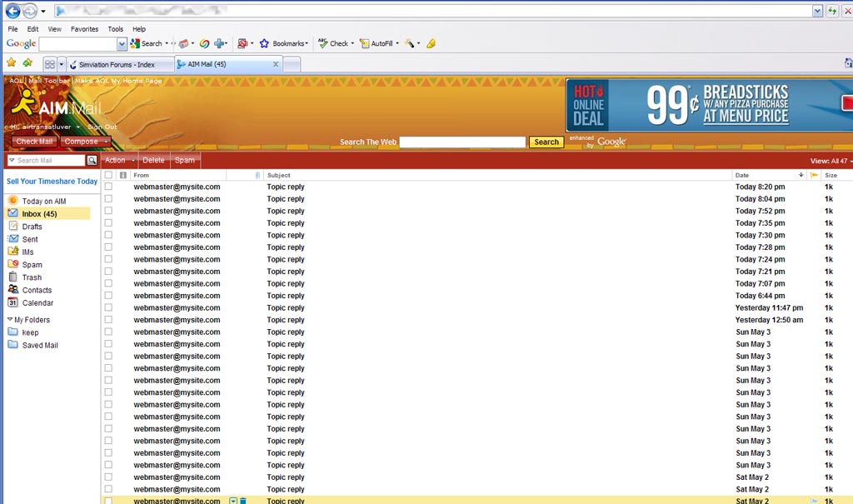The width and height of the screenshot is (853, 504).
Task: Click the Drafts folder icon
Action: click(x=13, y=227)
